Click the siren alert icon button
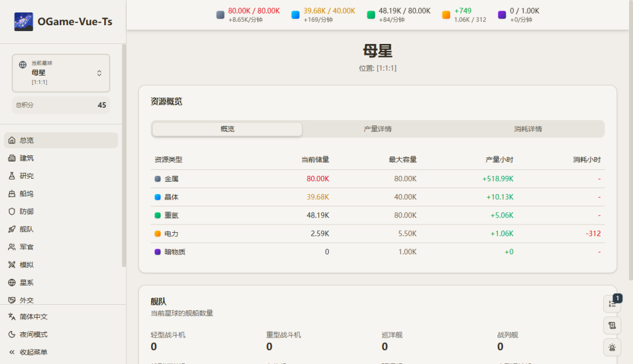Screen dimensions: 633x364 coord(612,347)
